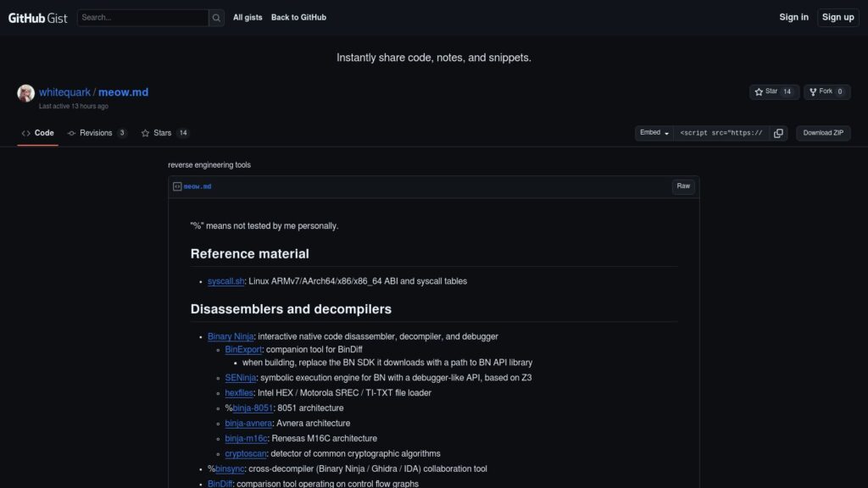Open the syscall.sh link
Screen dimensions: 868x488
point(225,281)
